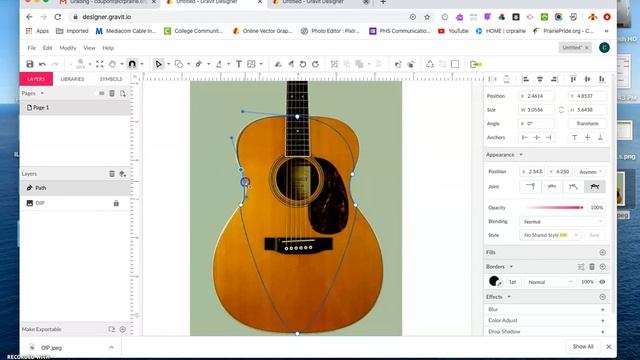
Task: Toggle border visibility eye icon
Action: [602, 282]
